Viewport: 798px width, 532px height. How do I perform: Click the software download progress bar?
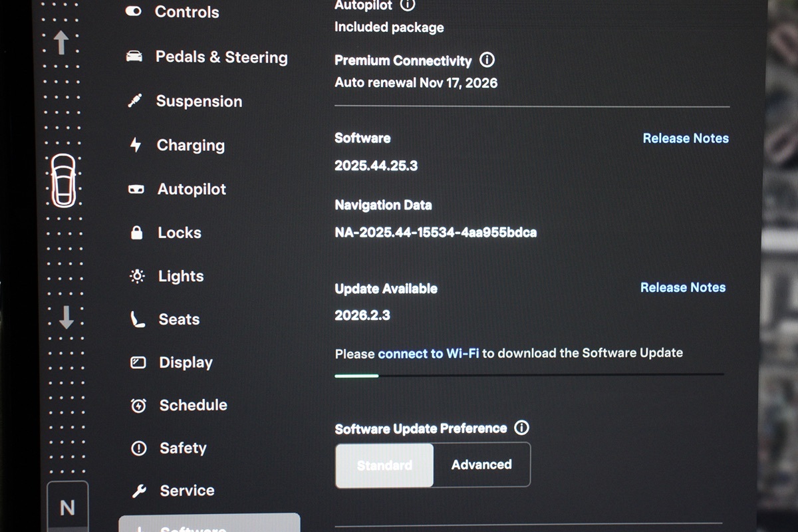pos(529,375)
